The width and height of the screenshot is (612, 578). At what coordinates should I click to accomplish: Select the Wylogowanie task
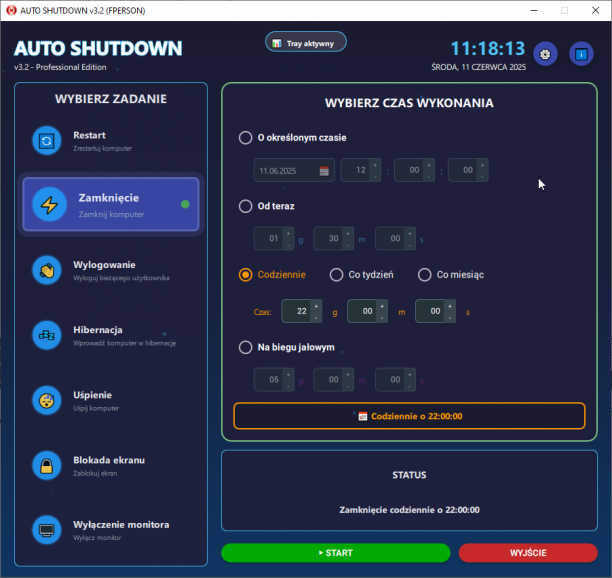point(111,270)
